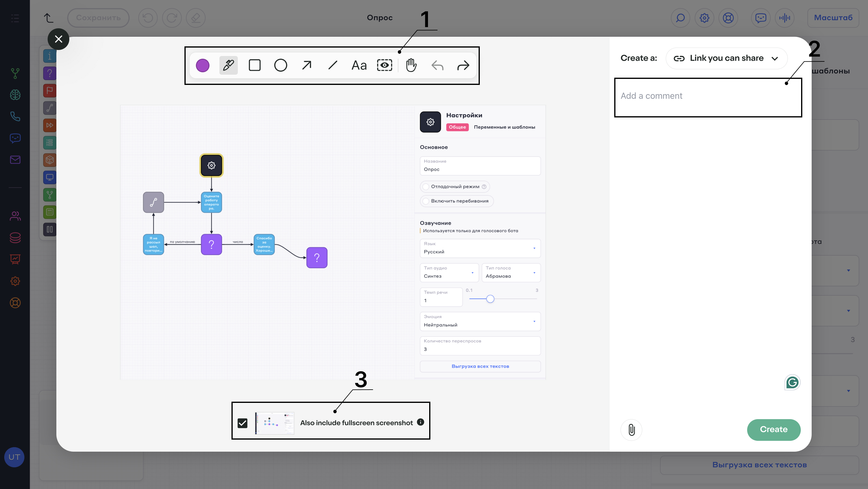The image size is (868, 489).
Task: Select the Переменные и шаблоны tab
Action: [505, 127]
